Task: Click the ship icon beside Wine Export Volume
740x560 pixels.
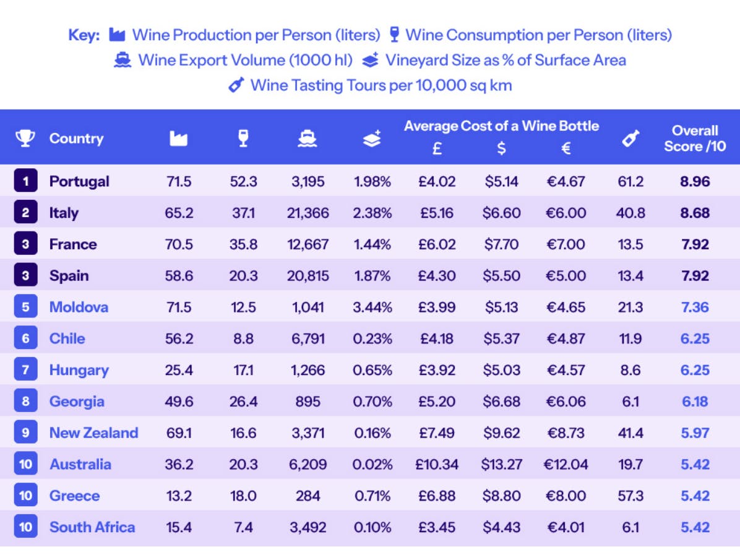Action: tap(123, 60)
